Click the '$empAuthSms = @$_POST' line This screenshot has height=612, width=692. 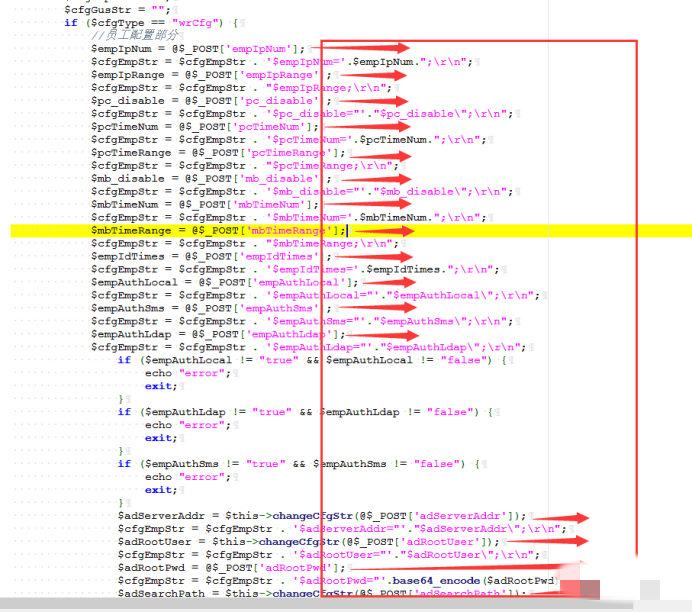click(211, 309)
